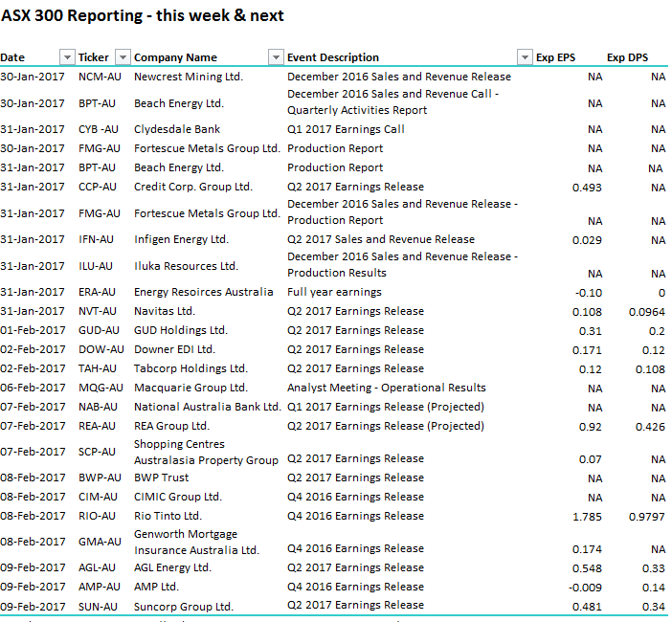This screenshot has width=672, height=622.
Task: Click the 0.9797 Exp DPS value
Action: (647, 517)
